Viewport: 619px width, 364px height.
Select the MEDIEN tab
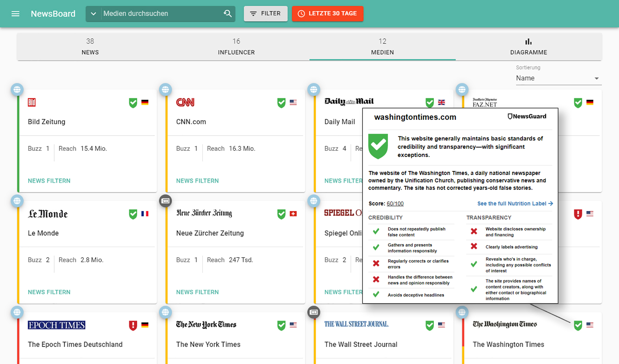[382, 47]
